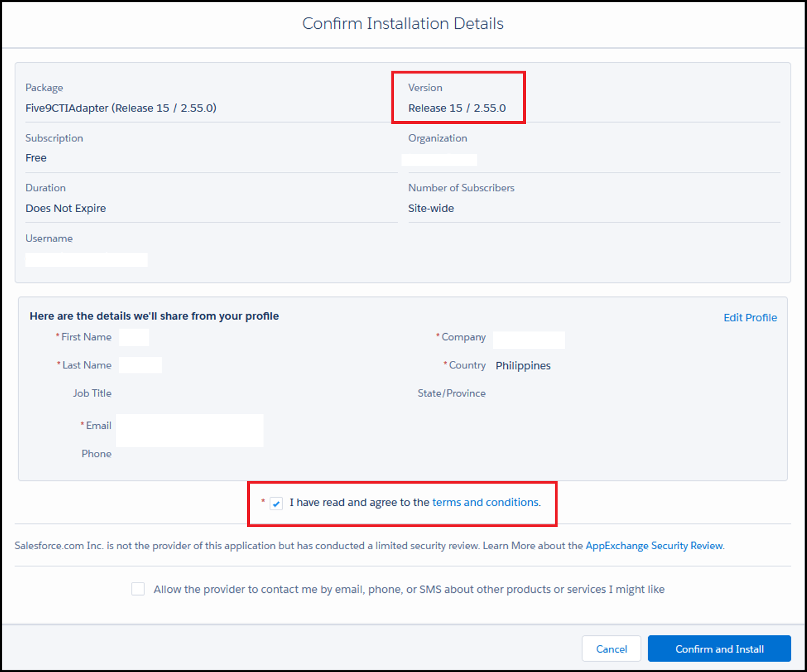Click the Package label
The height and width of the screenshot is (672, 807).
(44, 88)
